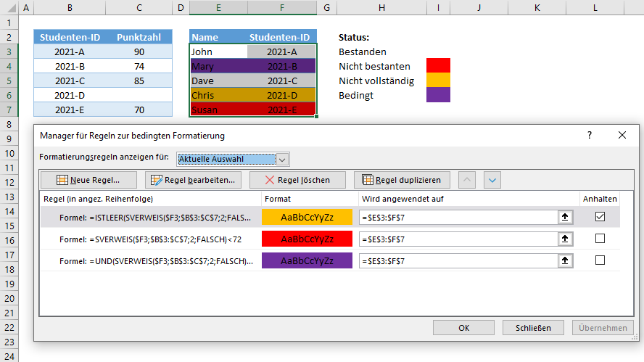644x362 pixels.
Task: Collapse range selector for the UND rule
Action: click(x=565, y=261)
